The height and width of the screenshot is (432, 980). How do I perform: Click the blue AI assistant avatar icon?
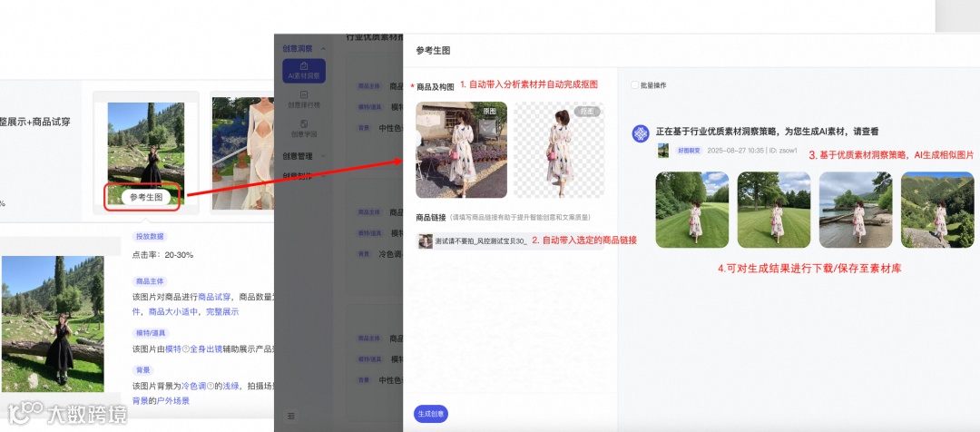coord(641,133)
